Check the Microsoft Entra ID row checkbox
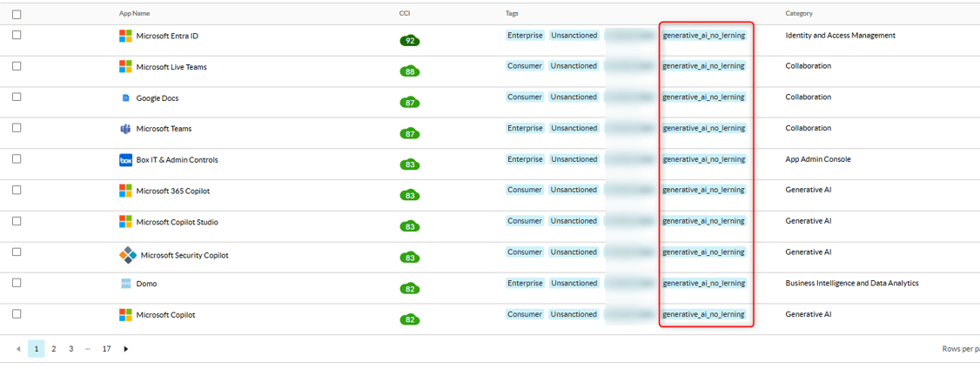This screenshot has height=369, width=980. click(17, 35)
